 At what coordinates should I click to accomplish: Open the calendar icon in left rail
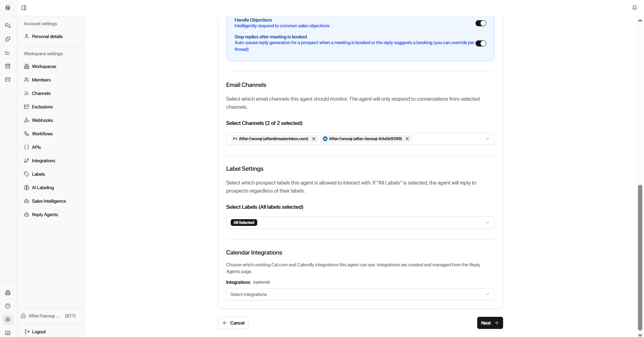coord(8,66)
